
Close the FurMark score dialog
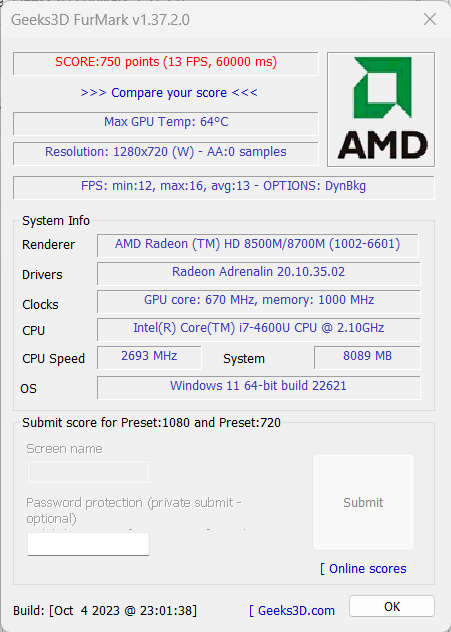click(x=430, y=19)
